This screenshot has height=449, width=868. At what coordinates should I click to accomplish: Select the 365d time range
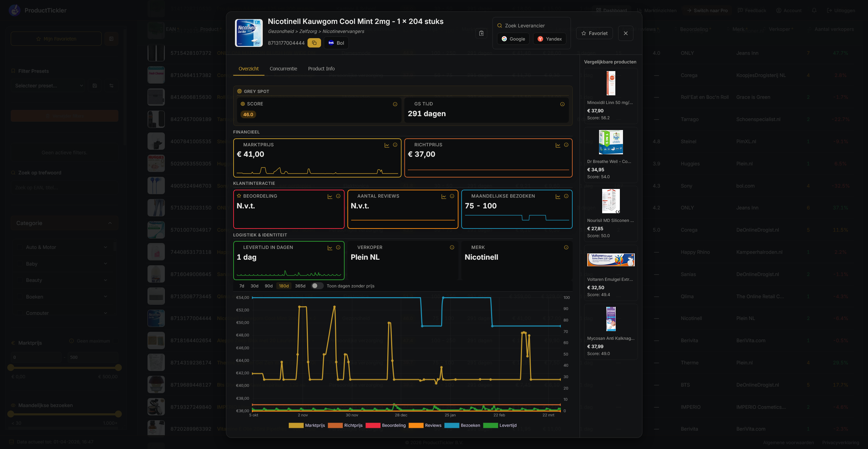pyautogui.click(x=300, y=286)
